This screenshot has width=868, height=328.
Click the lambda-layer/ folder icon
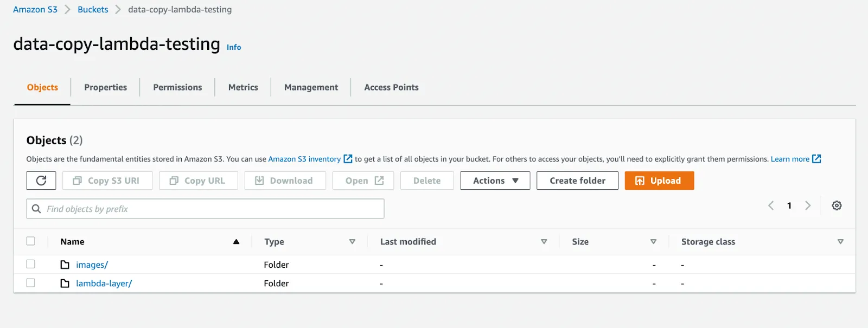65,283
